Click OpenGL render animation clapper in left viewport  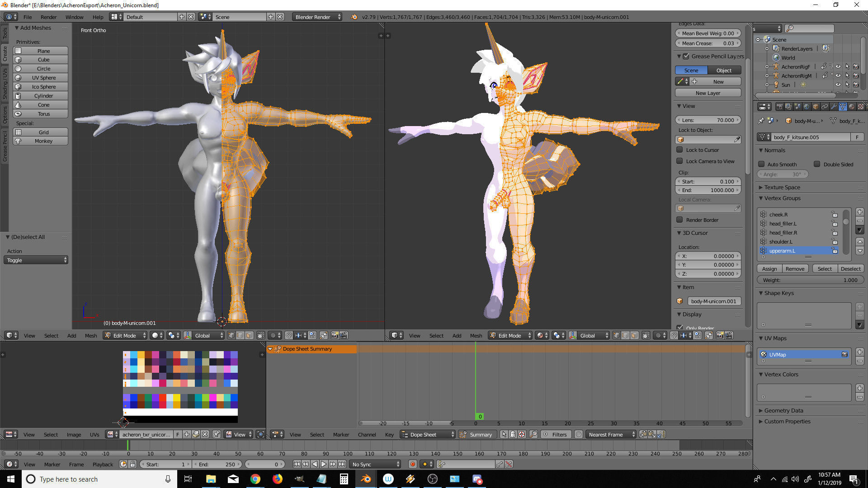[344, 335]
